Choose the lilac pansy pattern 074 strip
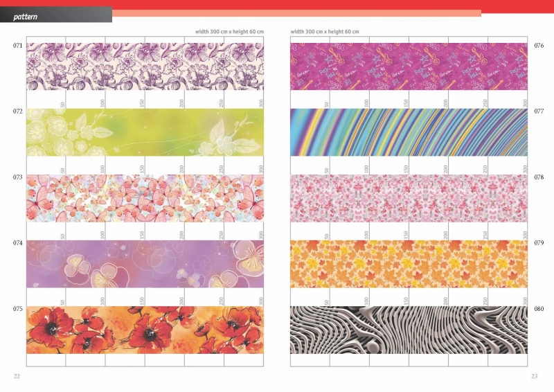The width and height of the screenshot is (554, 392). (x=145, y=264)
